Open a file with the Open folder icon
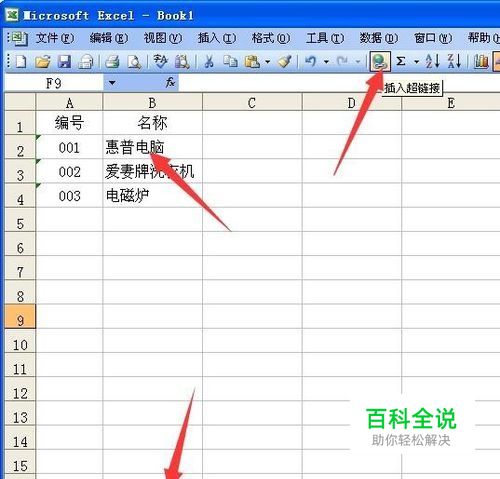The image size is (500, 479). (x=43, y=62)
